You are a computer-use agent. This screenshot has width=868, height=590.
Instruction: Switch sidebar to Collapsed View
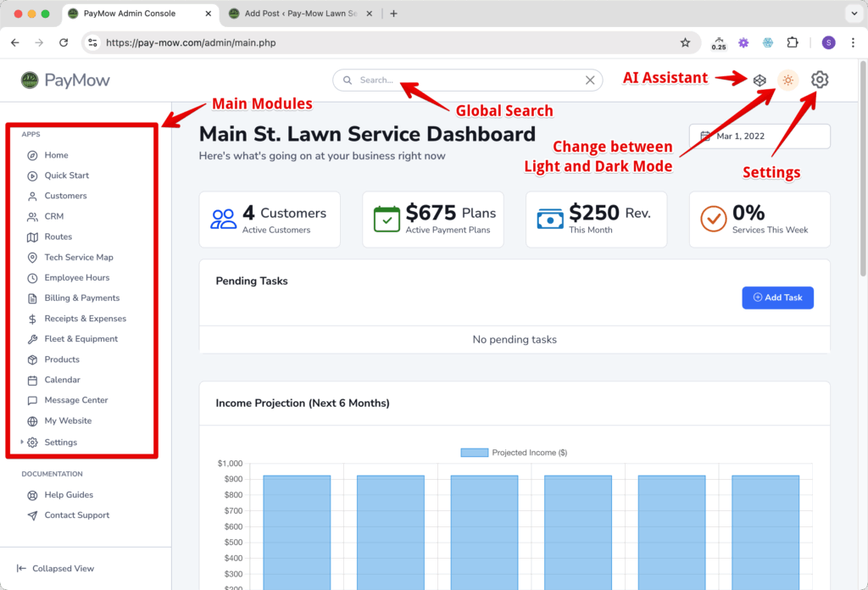(55, 569)
